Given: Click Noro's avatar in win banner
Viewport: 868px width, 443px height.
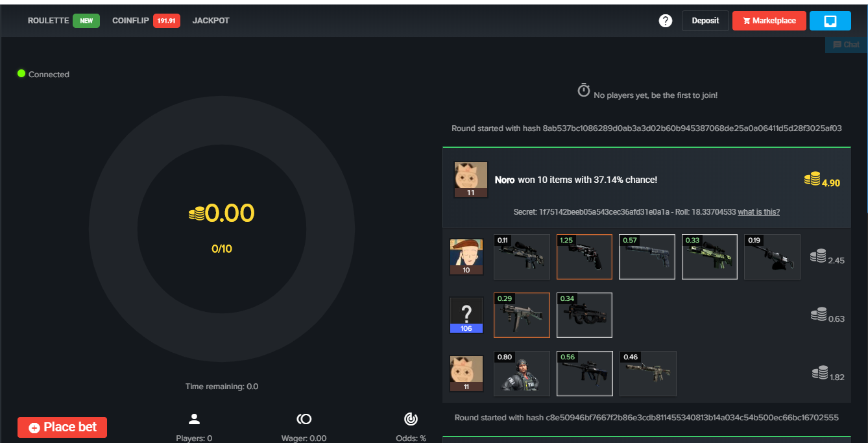Looking at the screenshot, I should pos(471,180).
